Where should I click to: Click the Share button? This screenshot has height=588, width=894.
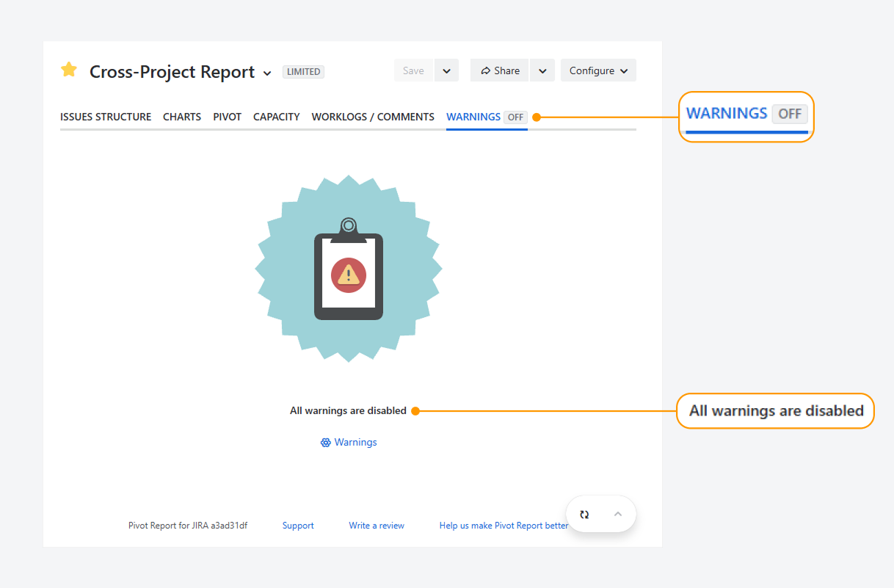tap(500, 70)
